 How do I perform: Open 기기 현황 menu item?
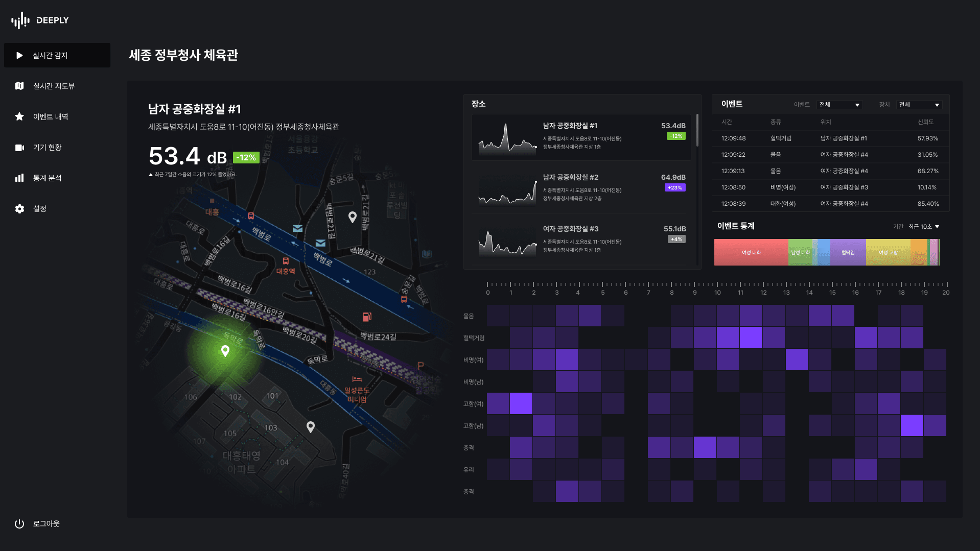[57, 147]
